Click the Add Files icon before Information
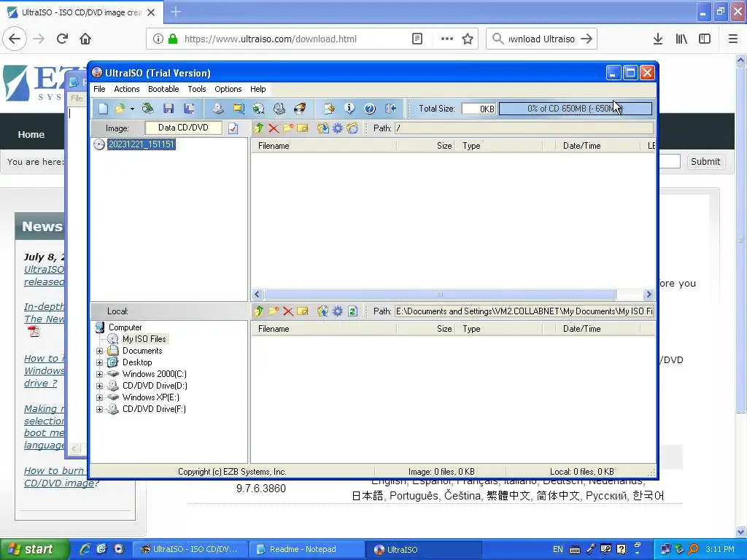This screenshot has height=560, width=747. tap(329, 109)
